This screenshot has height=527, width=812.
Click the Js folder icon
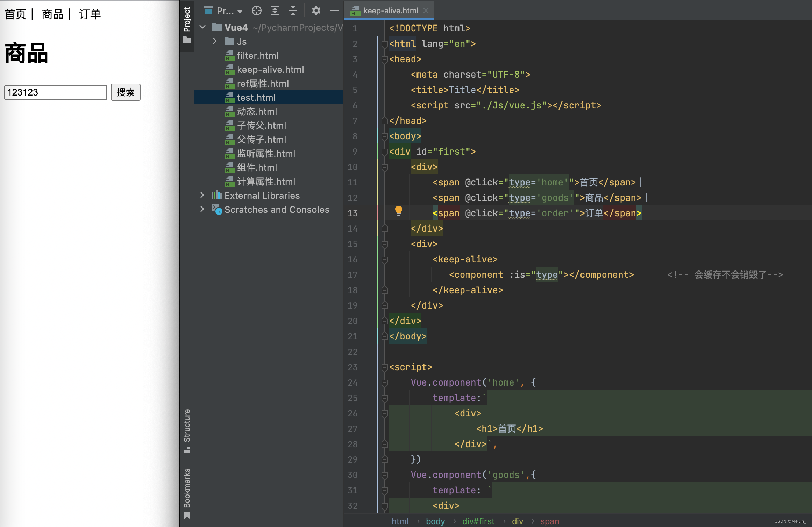tap(229, 41)
